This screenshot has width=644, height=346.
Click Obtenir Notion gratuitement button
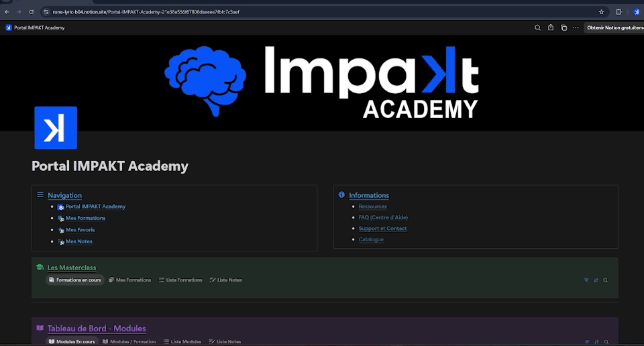(614, 27)
